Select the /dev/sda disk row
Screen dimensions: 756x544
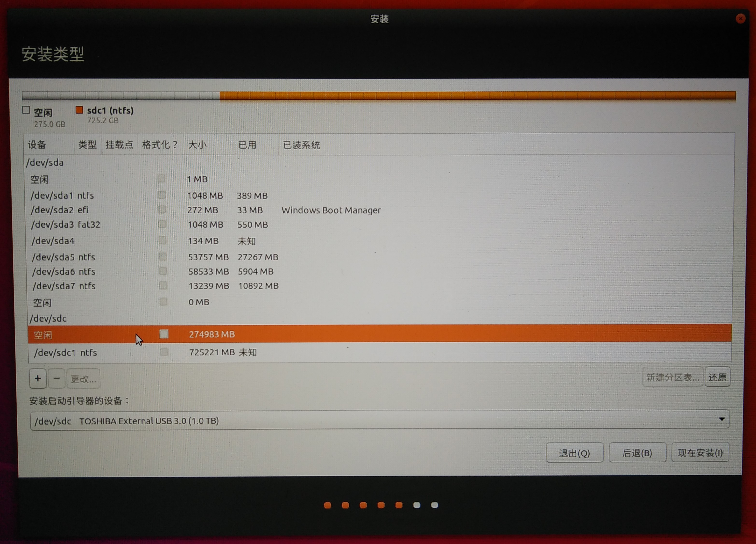pos(45,163)
